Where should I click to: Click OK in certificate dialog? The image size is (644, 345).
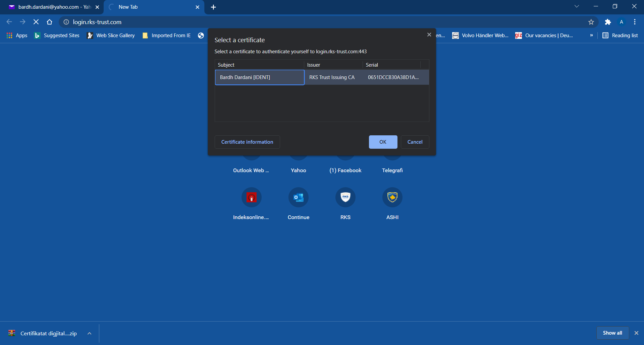tap(383, 142)
